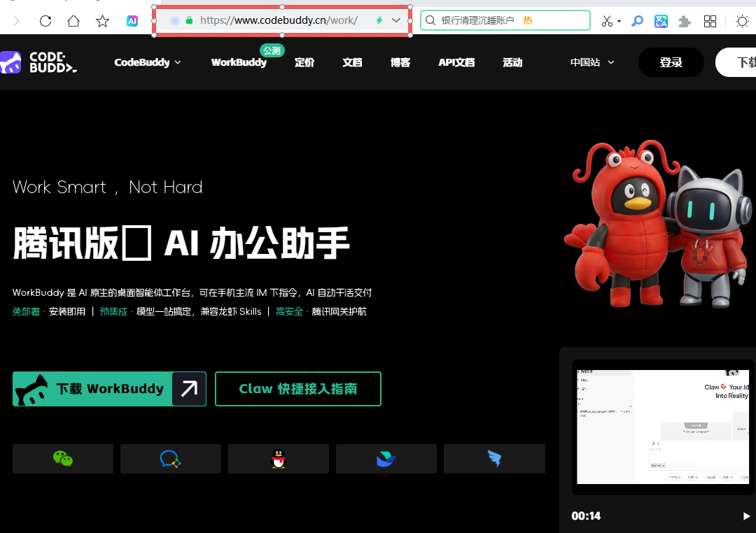Click the 00:14 video time label
Image resolution: width=756 pixels, height=533 pixels.
point(586,516)
